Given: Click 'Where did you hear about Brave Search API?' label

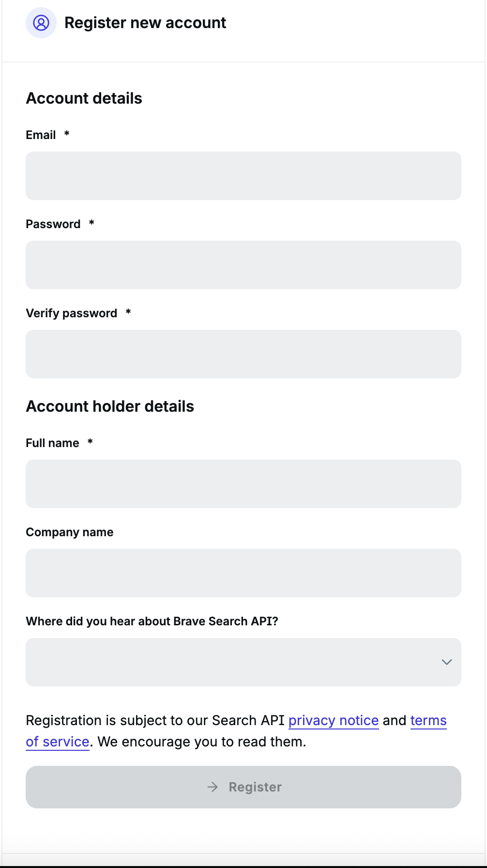Looking at the screenshot, I should [x=152, y=621].
